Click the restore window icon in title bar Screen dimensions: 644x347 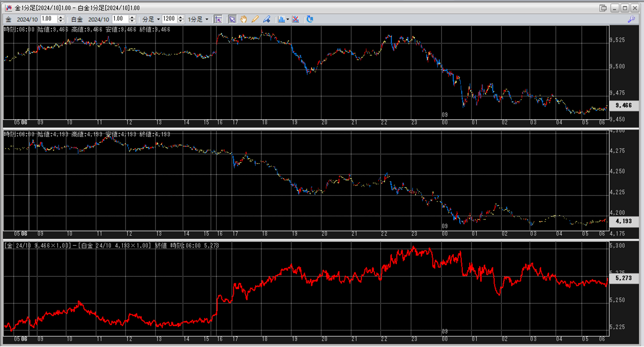click(603, 8)
